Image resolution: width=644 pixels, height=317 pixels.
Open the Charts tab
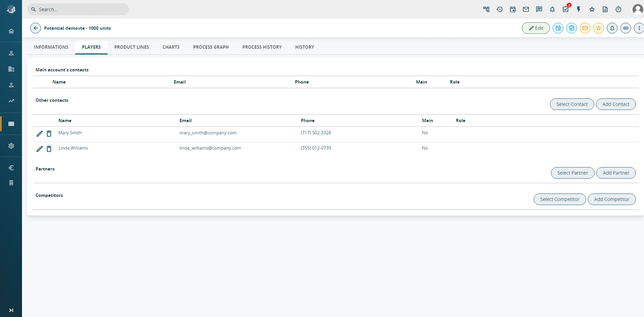pos(171,47)
